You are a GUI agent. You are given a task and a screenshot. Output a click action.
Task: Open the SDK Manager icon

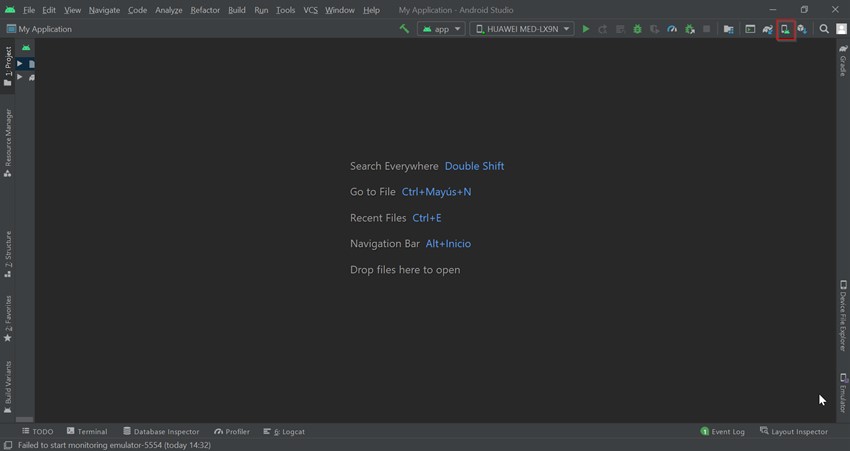point(802,29)
